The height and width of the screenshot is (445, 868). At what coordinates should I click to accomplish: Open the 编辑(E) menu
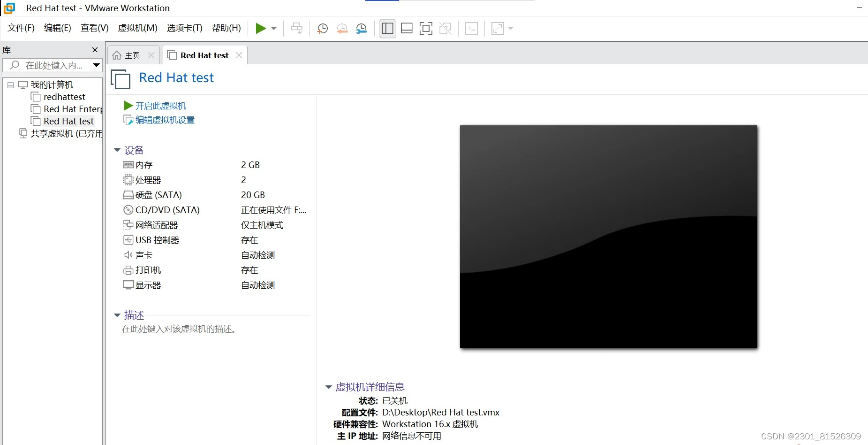pos(58,28)
